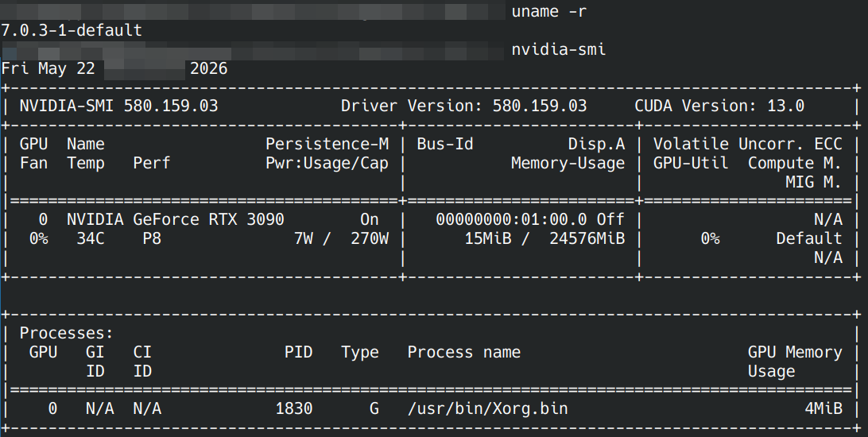The width and height of the screenshot is (868, 437).
Task: Click the bus ID 00000000:01:00.0 value
Action: point(512,219)
